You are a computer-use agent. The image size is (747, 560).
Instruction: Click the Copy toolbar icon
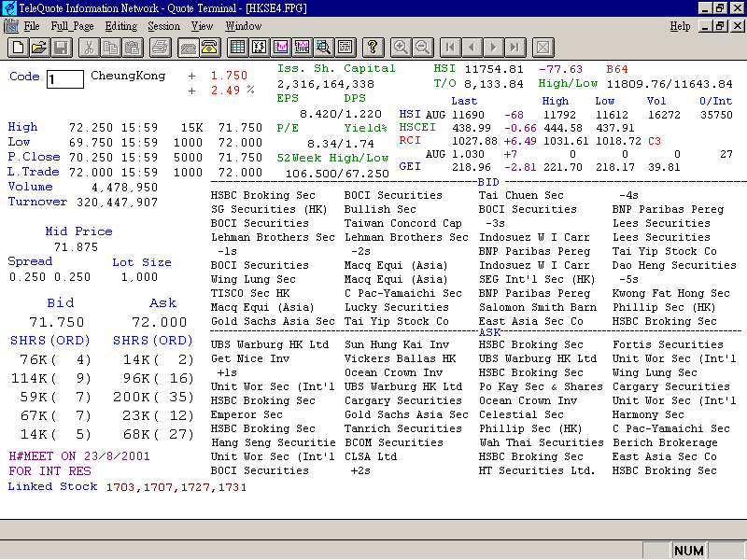tap(110, 48)
